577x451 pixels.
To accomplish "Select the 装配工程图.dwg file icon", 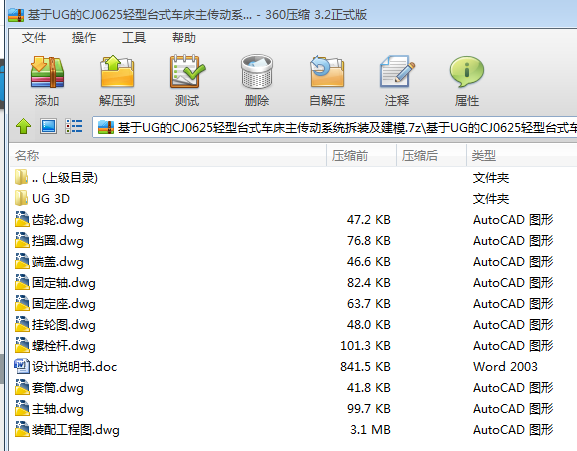I will [x=22, y=429].
